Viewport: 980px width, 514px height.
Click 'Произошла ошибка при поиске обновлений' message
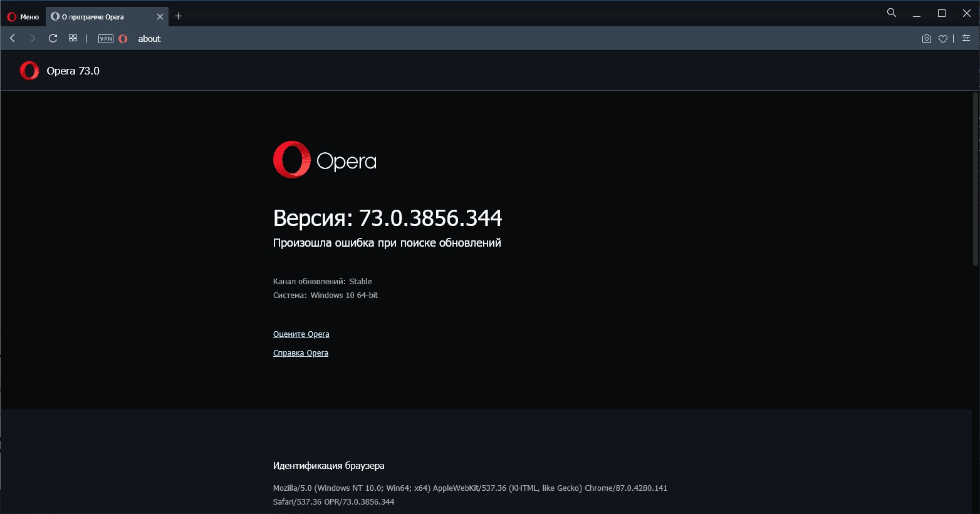click(387, 243)
